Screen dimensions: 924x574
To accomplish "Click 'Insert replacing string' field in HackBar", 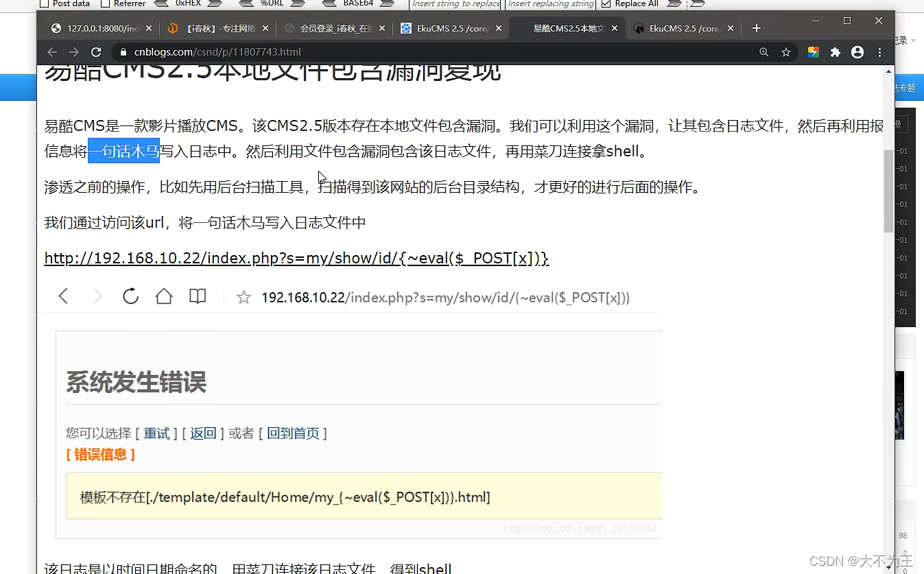I will pos(552,3).
